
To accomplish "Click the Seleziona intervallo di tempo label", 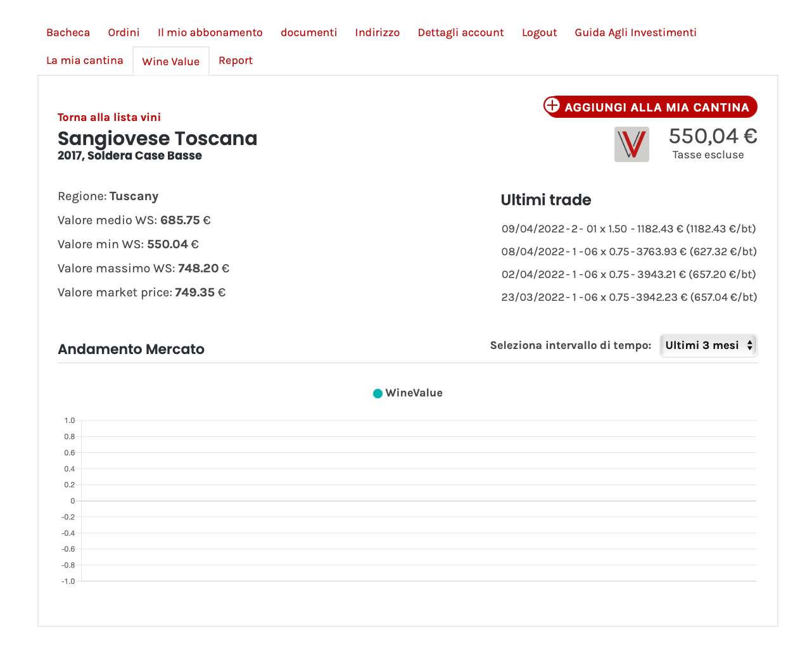I will click(571, 345).
